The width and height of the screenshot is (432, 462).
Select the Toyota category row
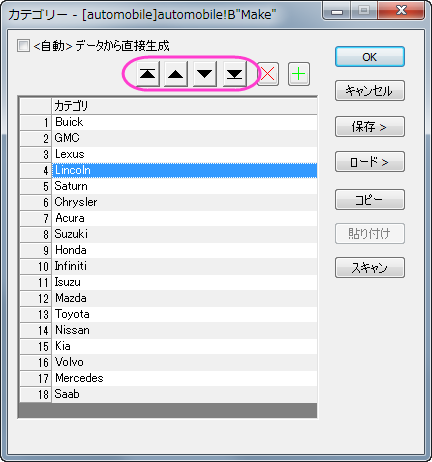tap(184, 314)
